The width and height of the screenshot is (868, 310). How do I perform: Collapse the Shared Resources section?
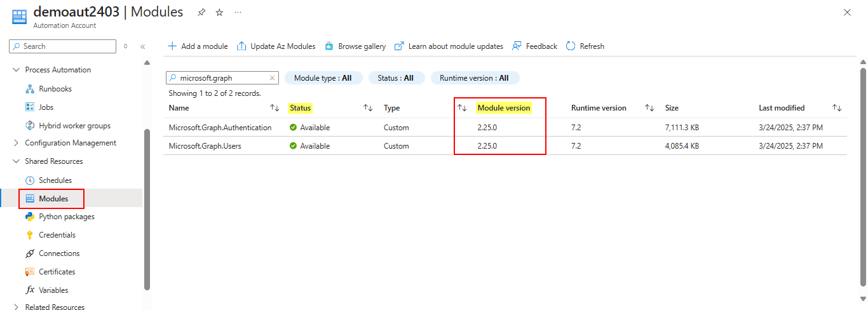(x=17, y=161)
